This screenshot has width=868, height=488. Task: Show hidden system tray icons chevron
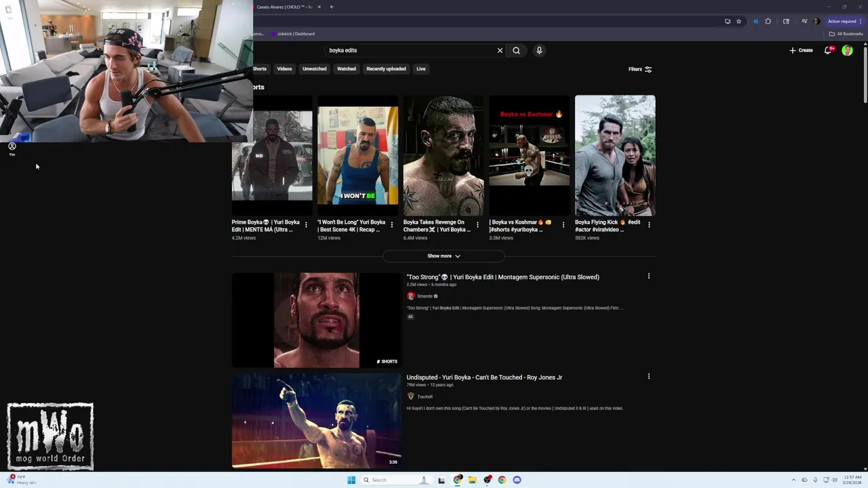[795, 480]
